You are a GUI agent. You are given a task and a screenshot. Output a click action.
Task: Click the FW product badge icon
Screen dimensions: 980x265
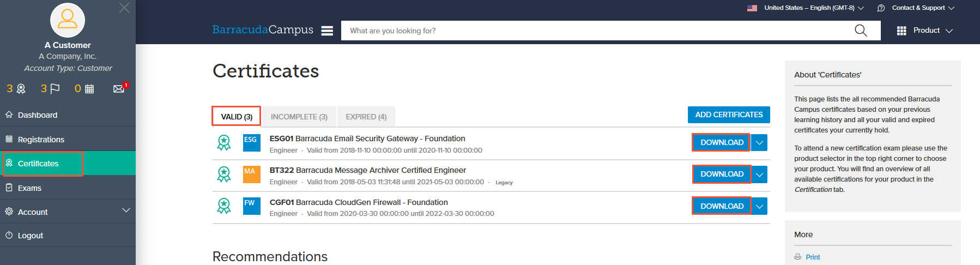click(251, 206)
